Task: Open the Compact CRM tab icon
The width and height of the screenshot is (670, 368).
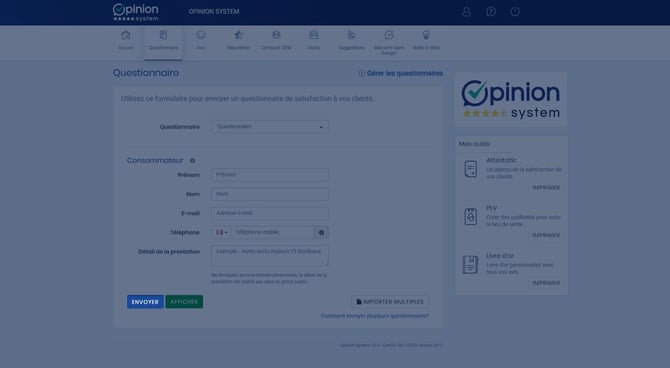Action: click(276, 35)
